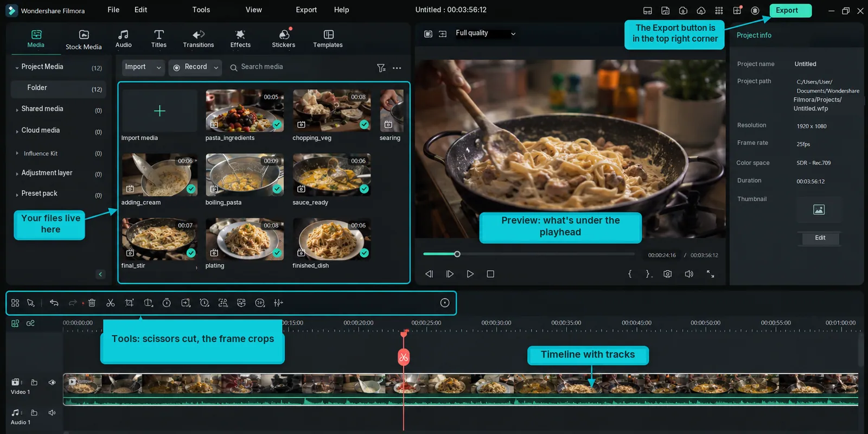
Task: Click the trash delete icon in timeline toolbar
Action: [x=92, y=303]
